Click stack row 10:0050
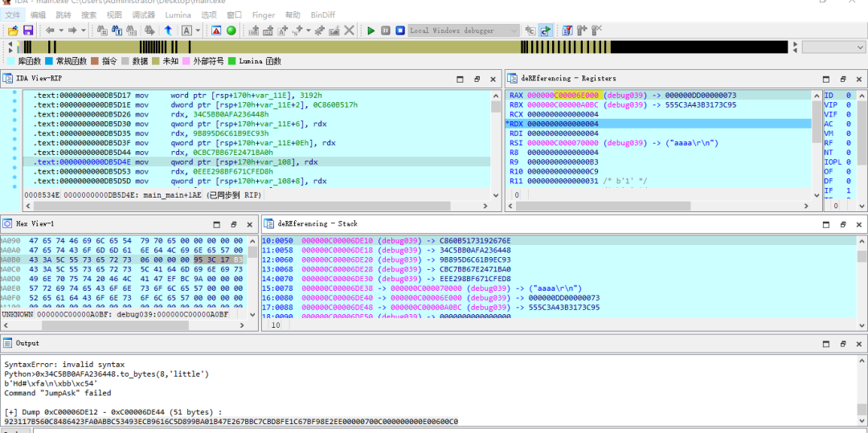The width and height of the screenshot is (868, 433). pos(559,241)
